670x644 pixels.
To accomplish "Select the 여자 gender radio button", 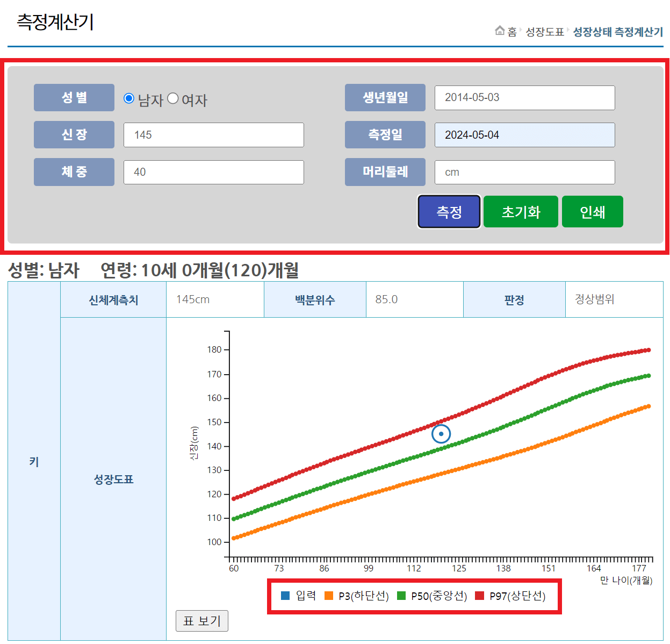I will pyautogui.click(x=173, y=98).
